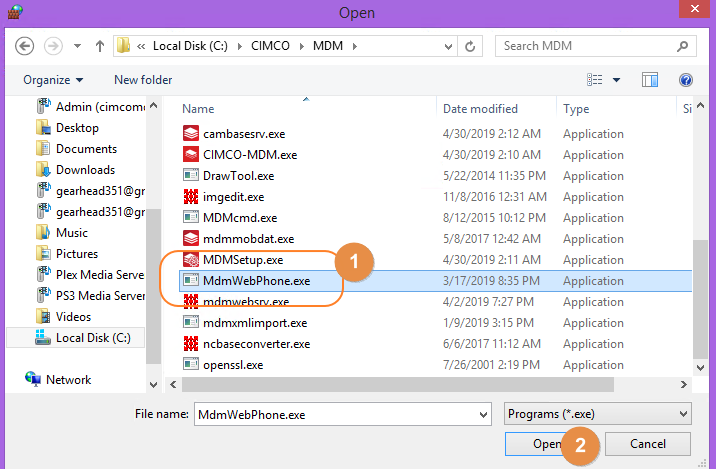This screenshot has width=716, height=469.
Task: Sort files by the Type column
Action: (x=576, y=109)
